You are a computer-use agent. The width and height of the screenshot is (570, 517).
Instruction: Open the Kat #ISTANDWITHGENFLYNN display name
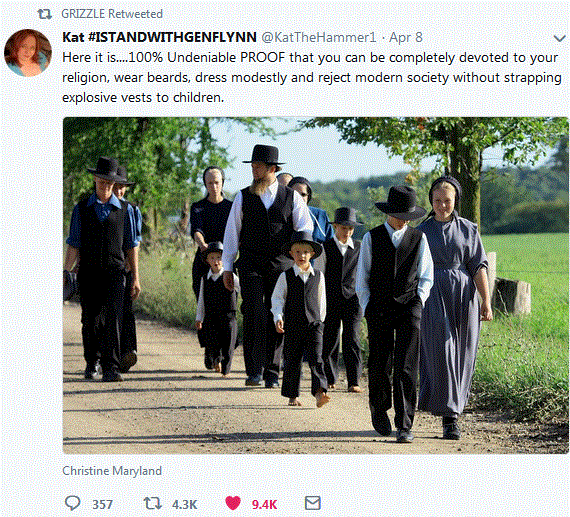tap(160, 37)
